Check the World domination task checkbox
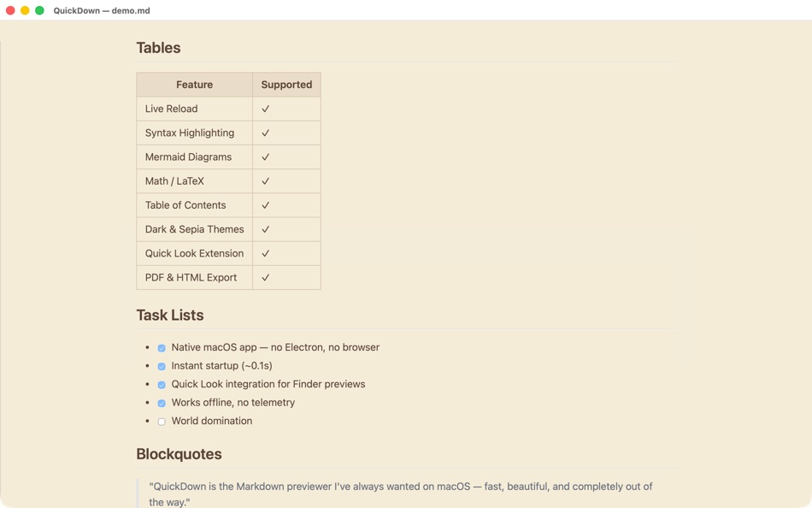The width and height of the screenshot is (812, 508). (x=161, y=421)
